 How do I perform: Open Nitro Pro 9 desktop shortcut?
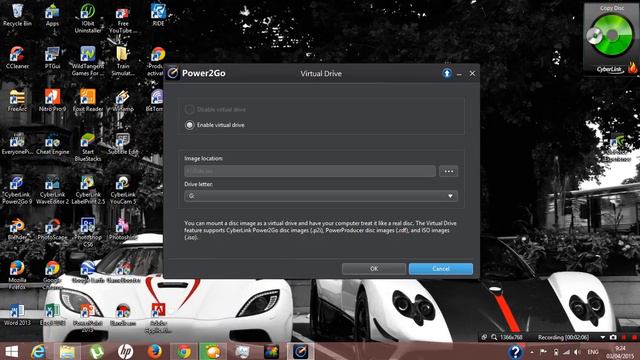coord(52,100)
